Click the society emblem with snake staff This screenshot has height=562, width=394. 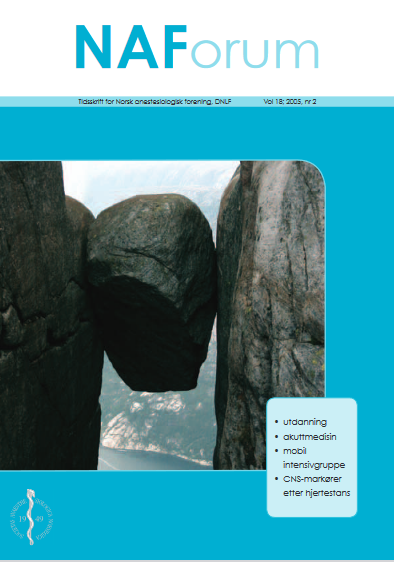click(32, 517)
